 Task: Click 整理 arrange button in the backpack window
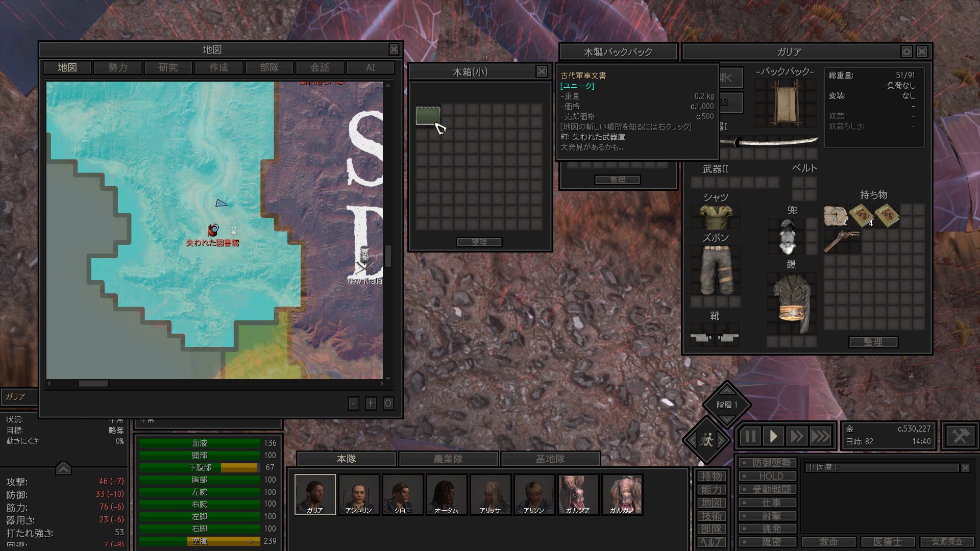coord(618,180)
